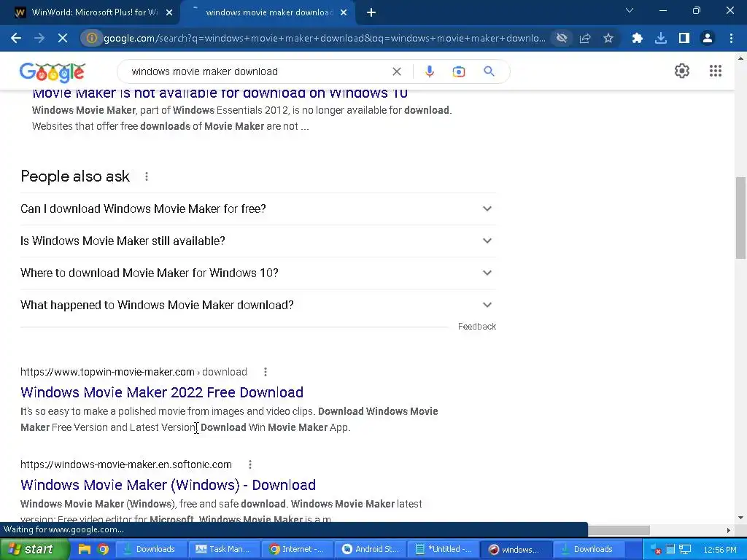Search by image camera icon
747x560 pixels.
click(459, 71)
